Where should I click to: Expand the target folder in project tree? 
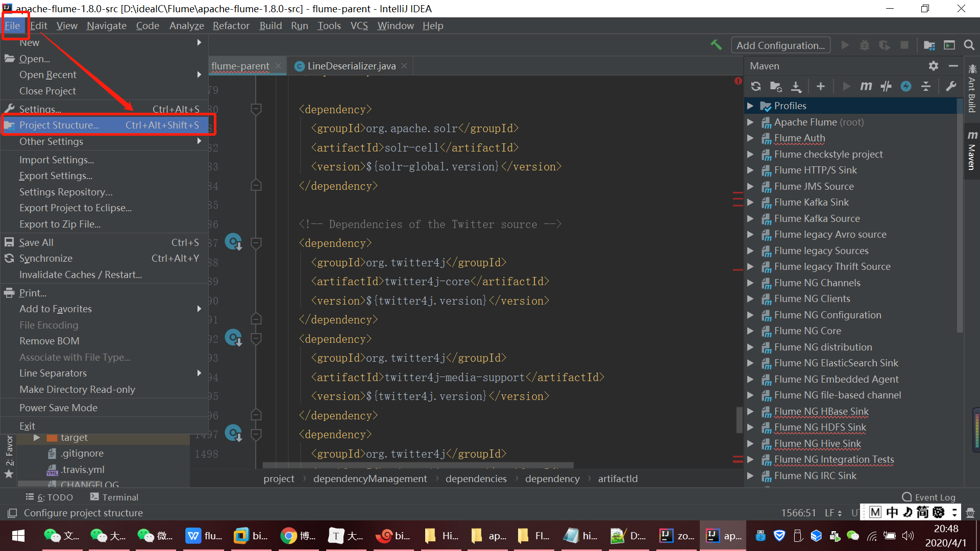37,437
